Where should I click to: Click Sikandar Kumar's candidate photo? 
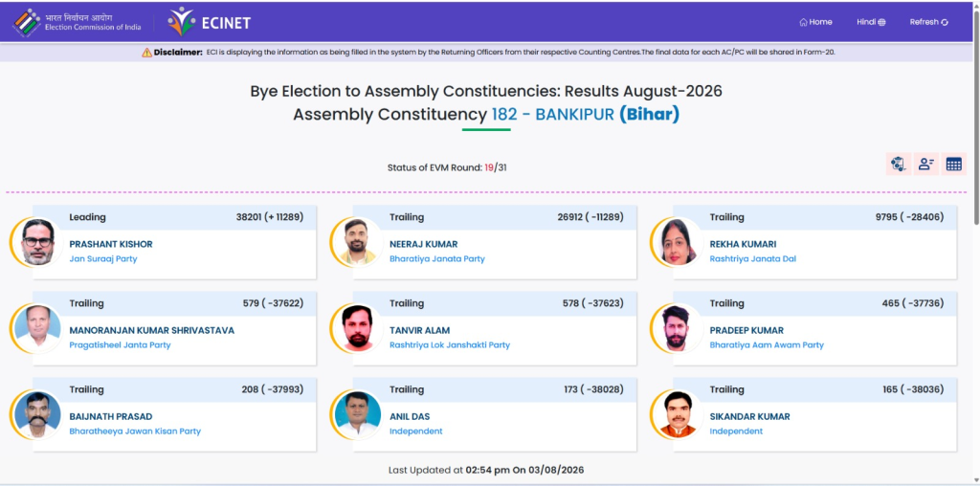pyautogui.click(x=678, y=415)
